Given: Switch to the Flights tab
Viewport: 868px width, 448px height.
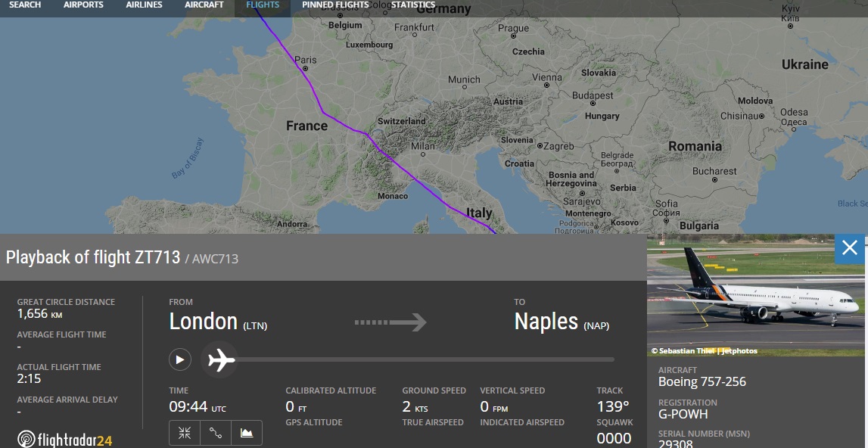Looking at the screenshot, I should [x=263, y=5].
